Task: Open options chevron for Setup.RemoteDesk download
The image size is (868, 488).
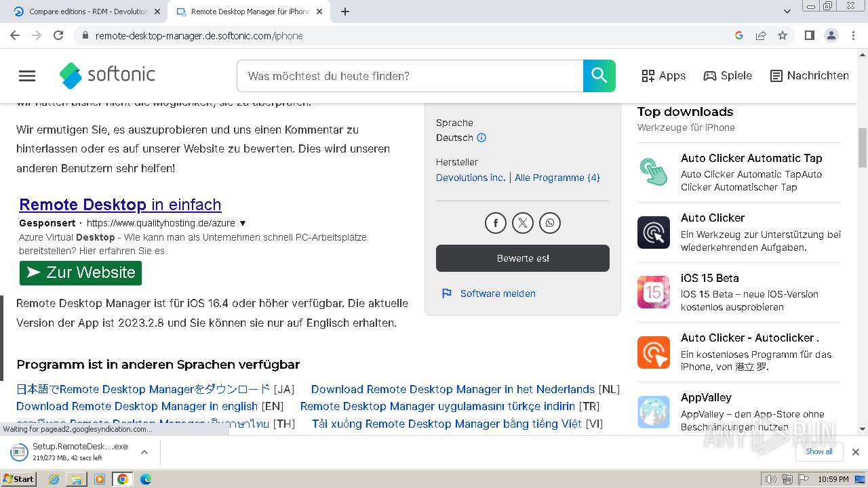Action: (x=144, y=452)
